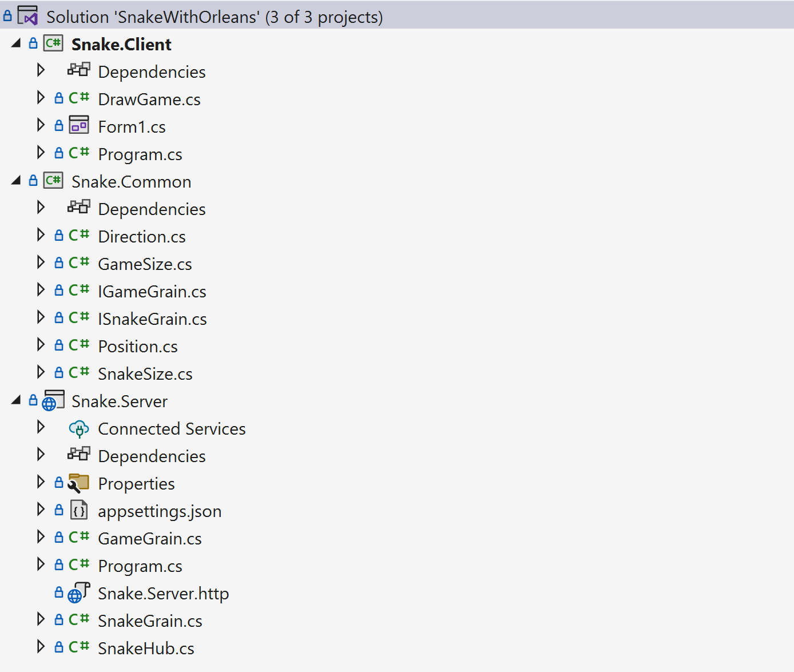Select the SnakeGrain.cs file
This screenshot has width=794, height=672.
pyautogui.click(x=150, y=621)
